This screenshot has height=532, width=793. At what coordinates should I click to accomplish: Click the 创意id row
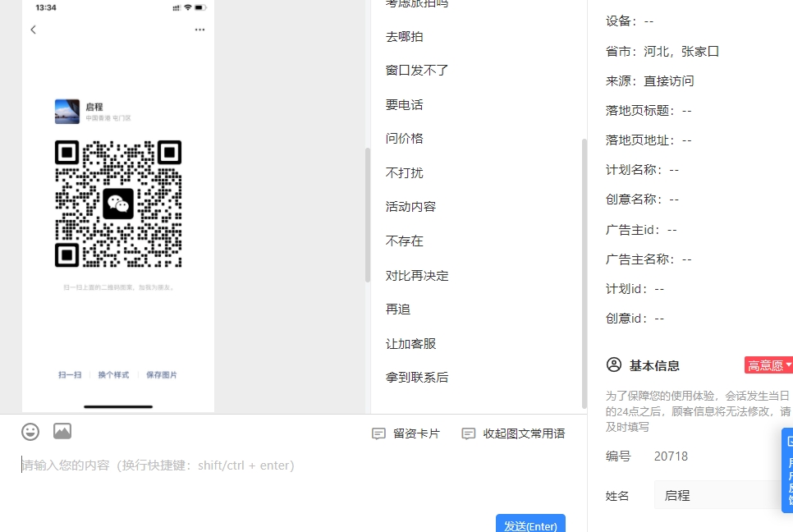[x=635, y=318]
